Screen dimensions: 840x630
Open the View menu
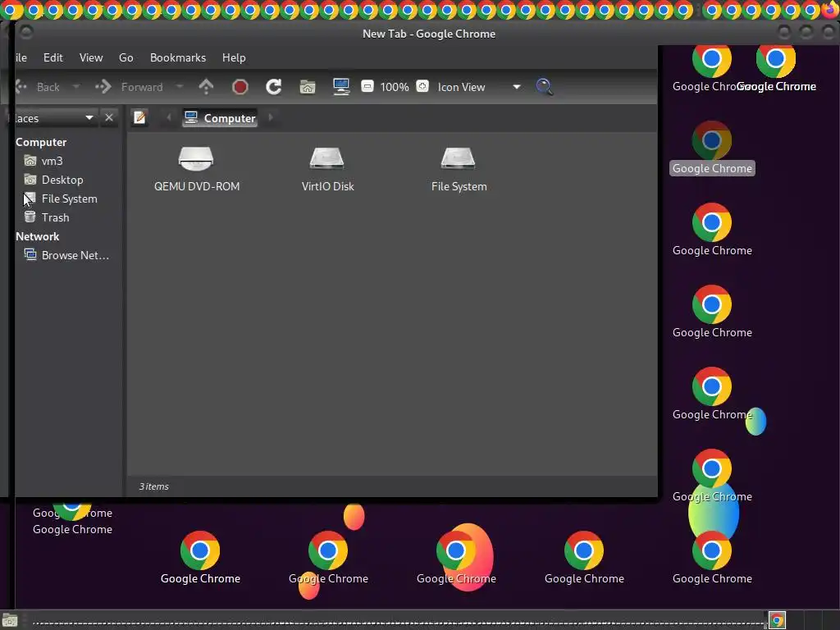(91, 57)
